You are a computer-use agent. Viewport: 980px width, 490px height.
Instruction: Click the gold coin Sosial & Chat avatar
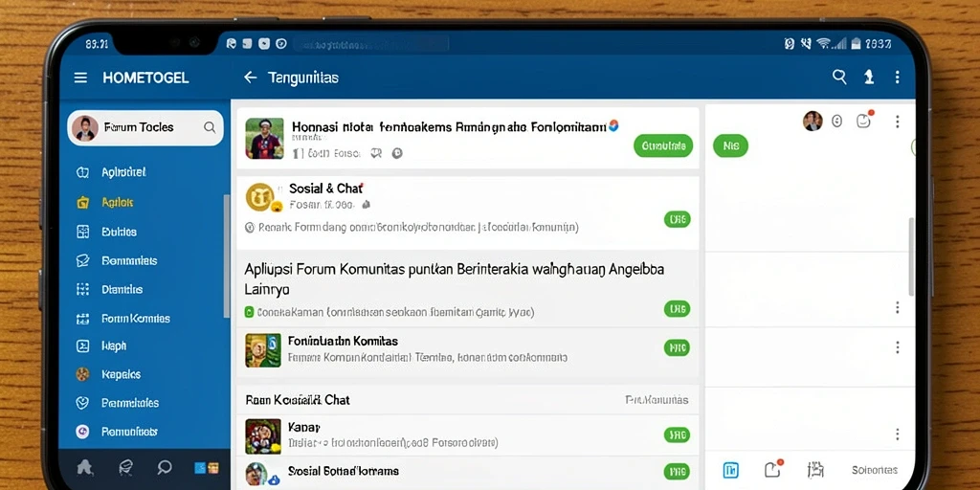[x=260, y=197]
